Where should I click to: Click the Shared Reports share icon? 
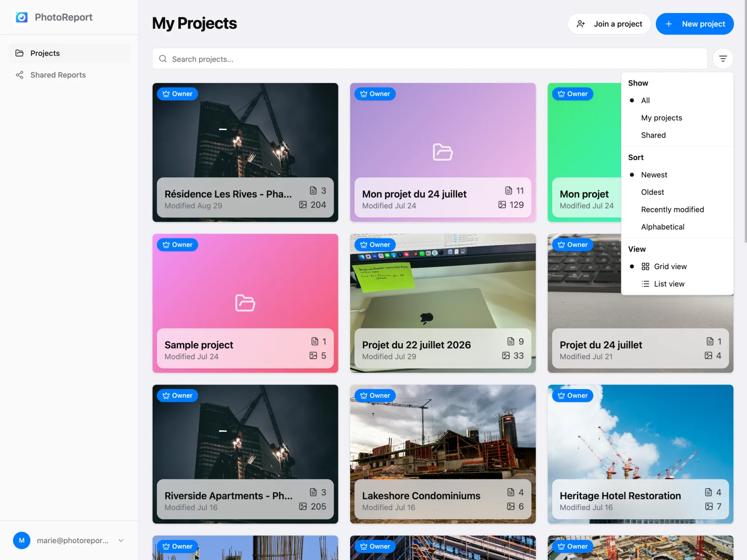click(x=20, y=75)
